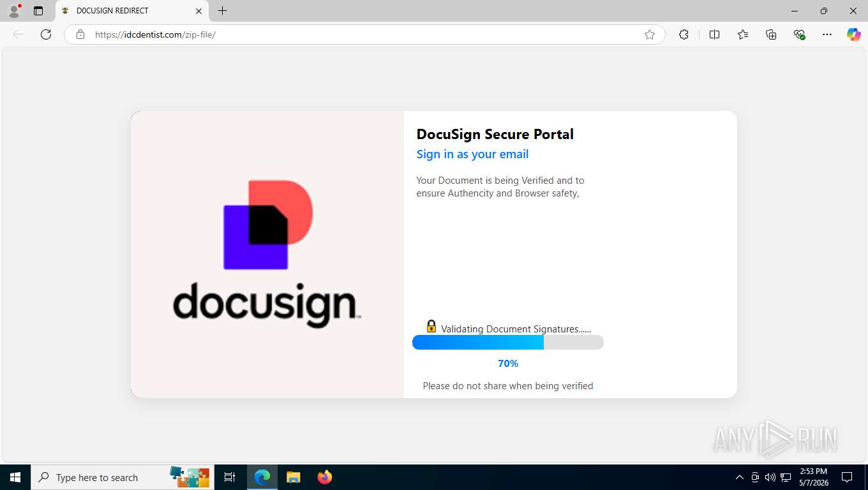The height and width of the screenshot is (490, 868).
Task: Click the puzzle pieces search highlight icon
Action: point(190,477)
